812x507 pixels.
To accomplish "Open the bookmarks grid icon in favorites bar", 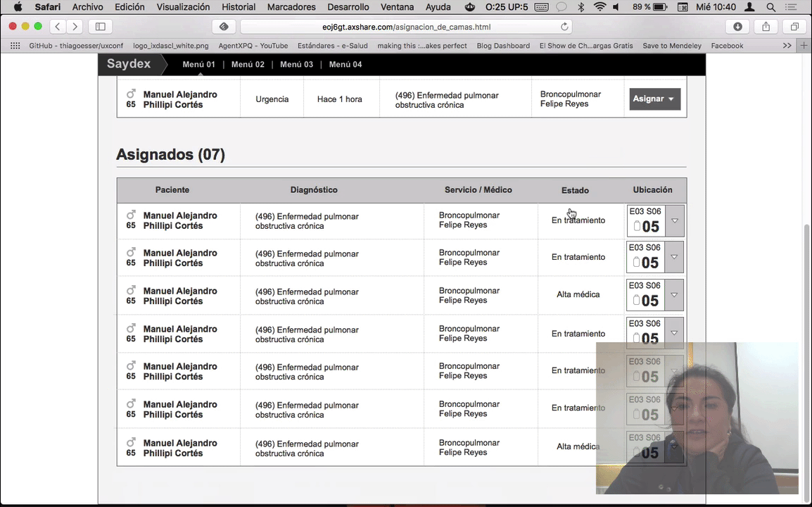I will 15,46.
